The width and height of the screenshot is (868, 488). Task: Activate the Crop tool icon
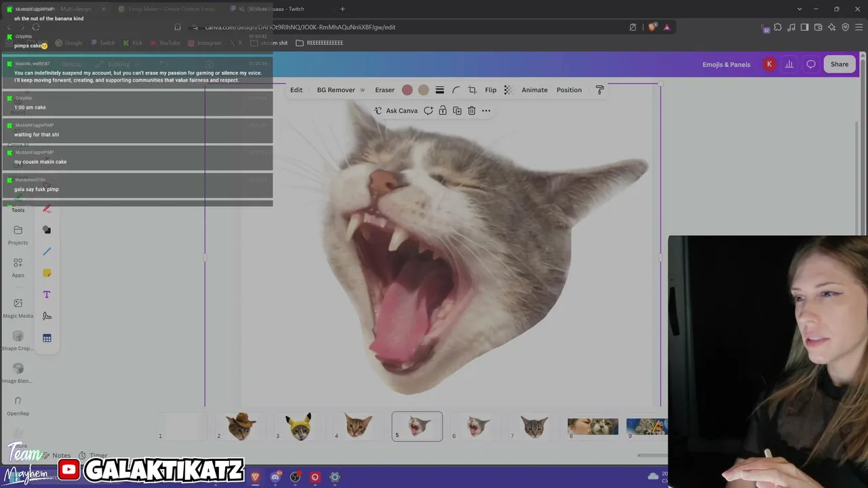pyautogui.click(x=472, y=90)
